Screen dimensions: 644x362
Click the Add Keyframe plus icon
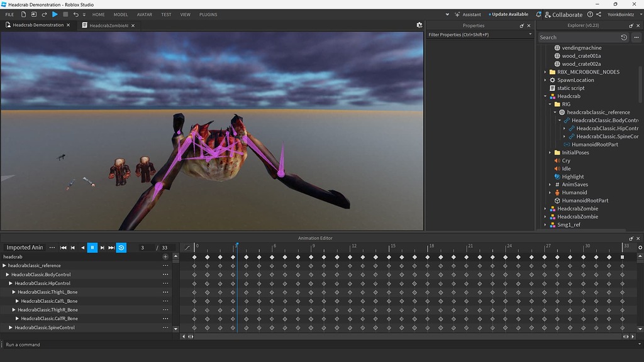[x=164, y=256]
